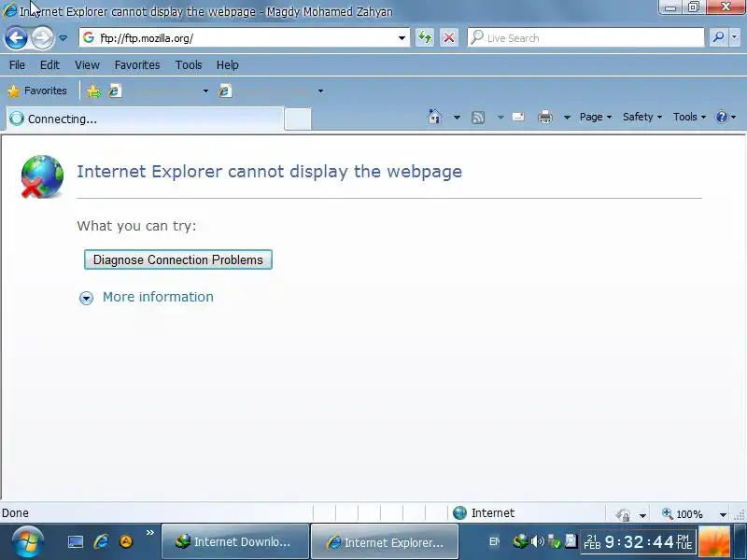Screen dimensions: 747x560
Task: Click green checkmark tray icon
Action: pos(554,541)
